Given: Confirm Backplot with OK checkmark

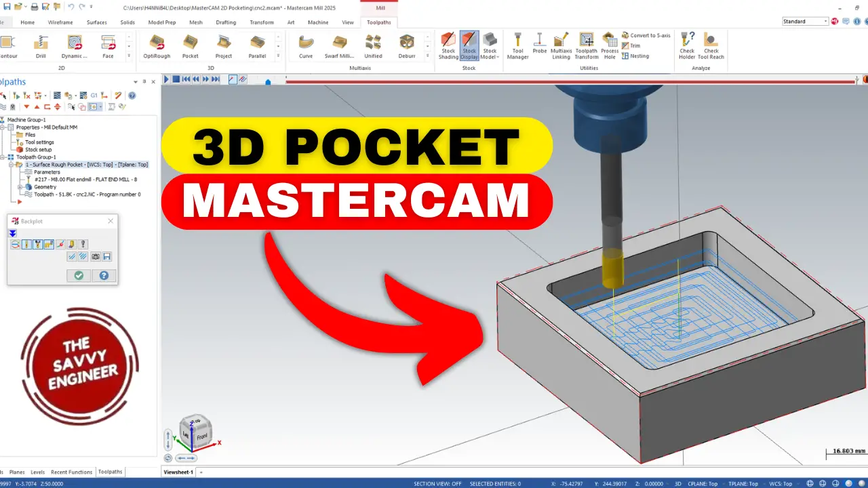Looking at the screenshot, I should coord(79,276).
